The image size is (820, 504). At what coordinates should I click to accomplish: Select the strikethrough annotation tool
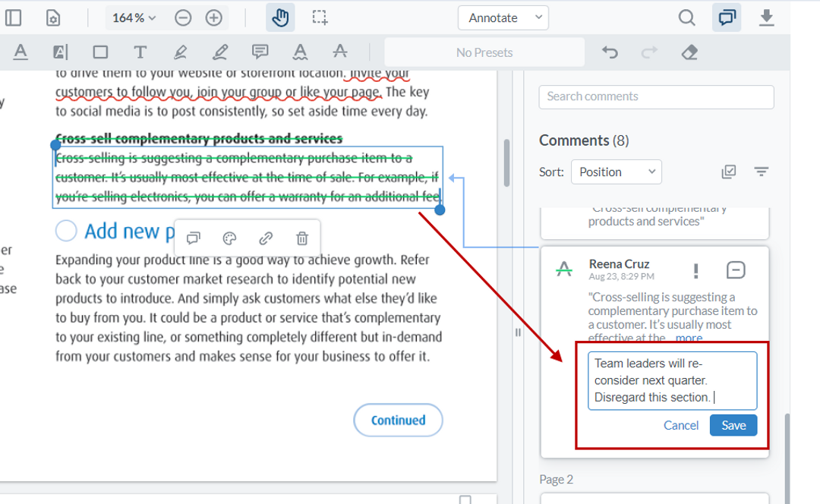tap(339, 52)
